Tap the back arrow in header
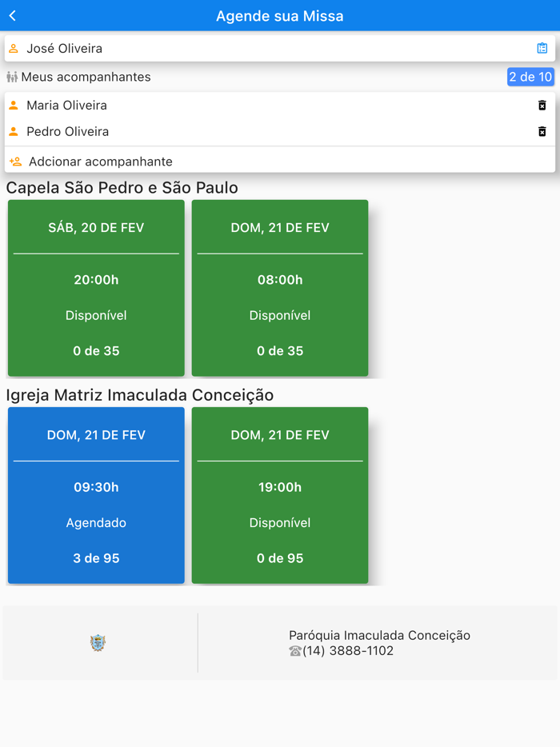Image resolution: width=560 pixels, height=747 pixels. click(x=13, y=16)
